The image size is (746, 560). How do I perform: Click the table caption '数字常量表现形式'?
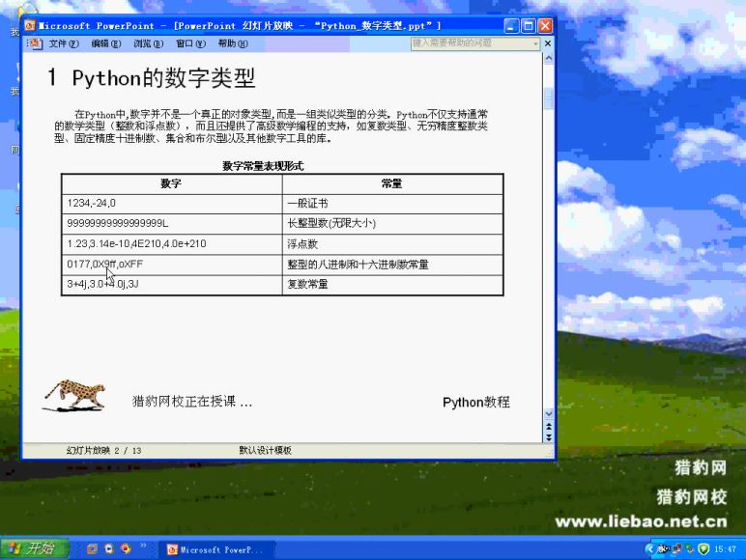tap(263, 166)
